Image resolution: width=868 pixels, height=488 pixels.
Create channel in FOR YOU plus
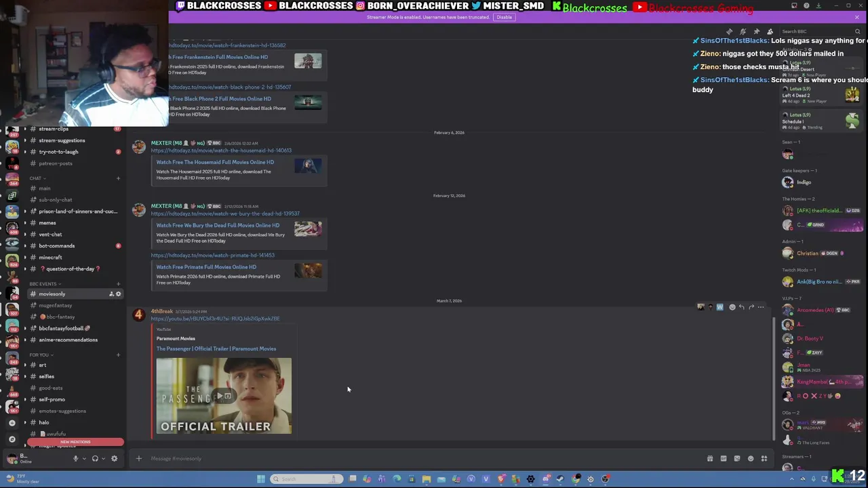point(118,355)
